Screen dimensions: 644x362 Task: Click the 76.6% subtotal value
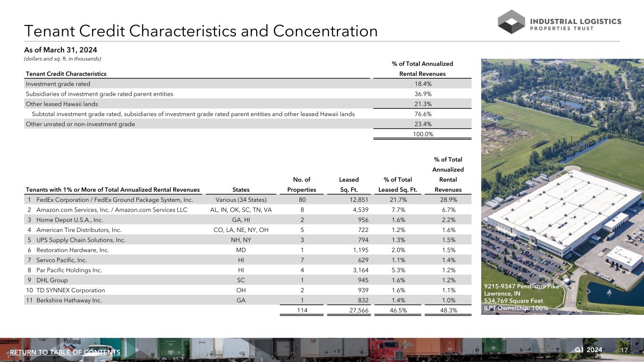pyautogui.click(x=422, y=114)
